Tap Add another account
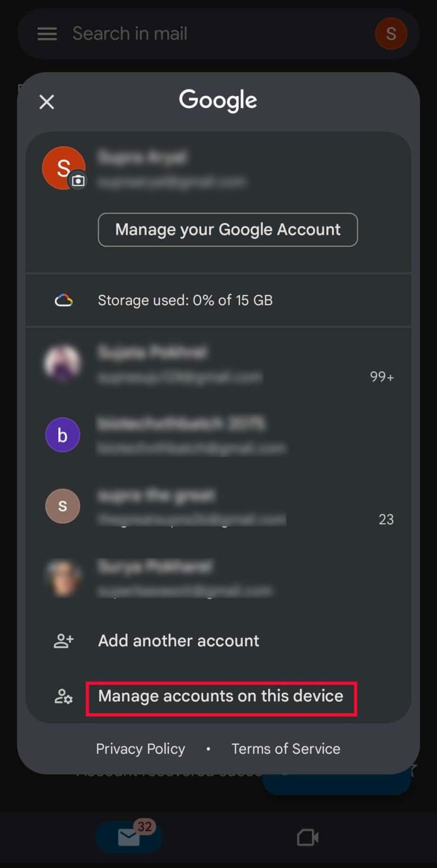437x868 pixels. (178, 641)
